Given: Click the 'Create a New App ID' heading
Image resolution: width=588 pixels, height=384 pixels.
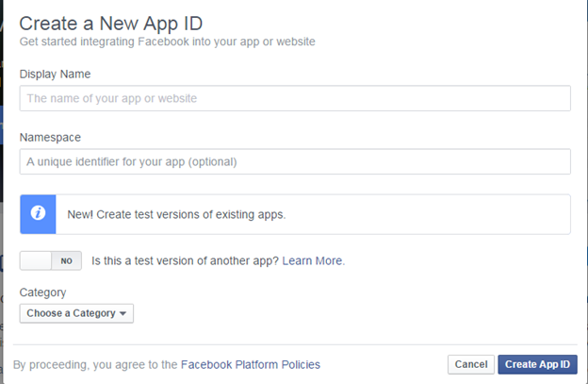Looking at the screenshot, I should 111,24.
